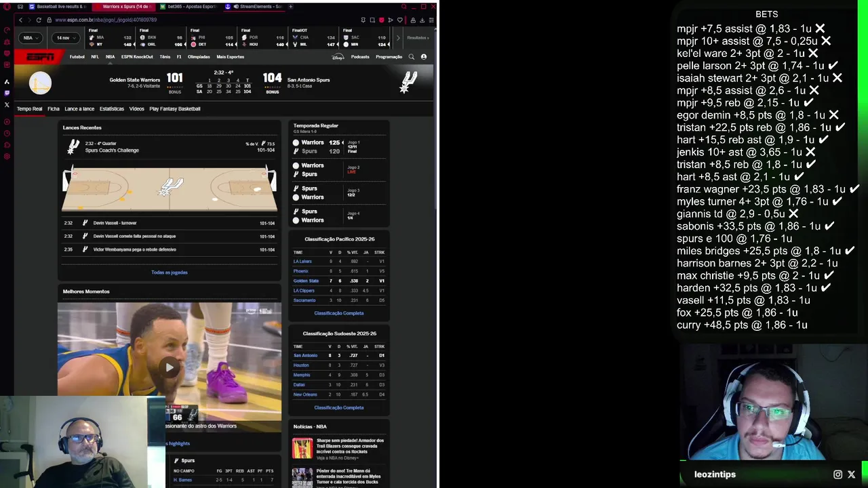Open the Sharpe sem piedade news headline
The height and width of the screenshot is (488, 868).
click(351, 445)
